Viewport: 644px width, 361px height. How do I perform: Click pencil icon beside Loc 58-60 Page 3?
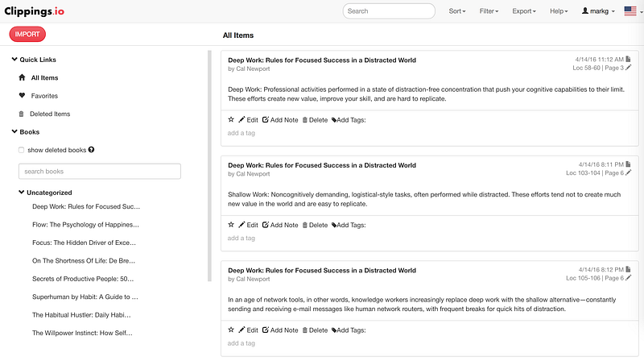tap(629, 68)
